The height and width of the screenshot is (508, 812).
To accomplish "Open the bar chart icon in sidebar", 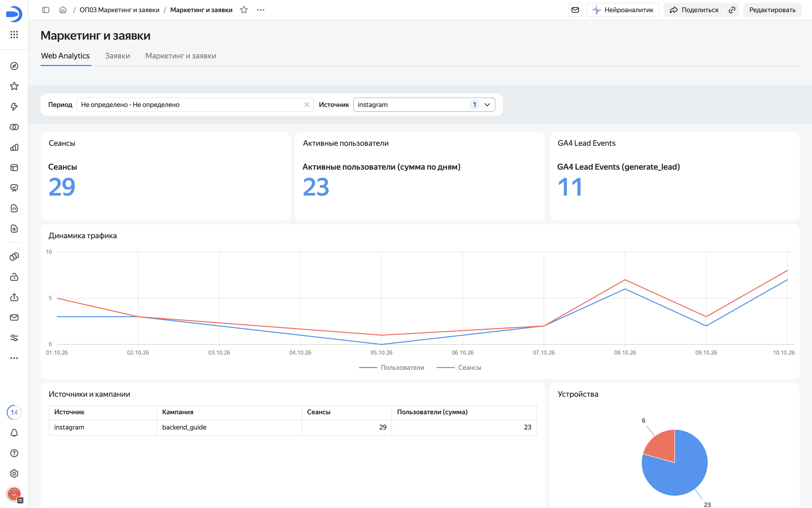I will [x=14, y=148].
